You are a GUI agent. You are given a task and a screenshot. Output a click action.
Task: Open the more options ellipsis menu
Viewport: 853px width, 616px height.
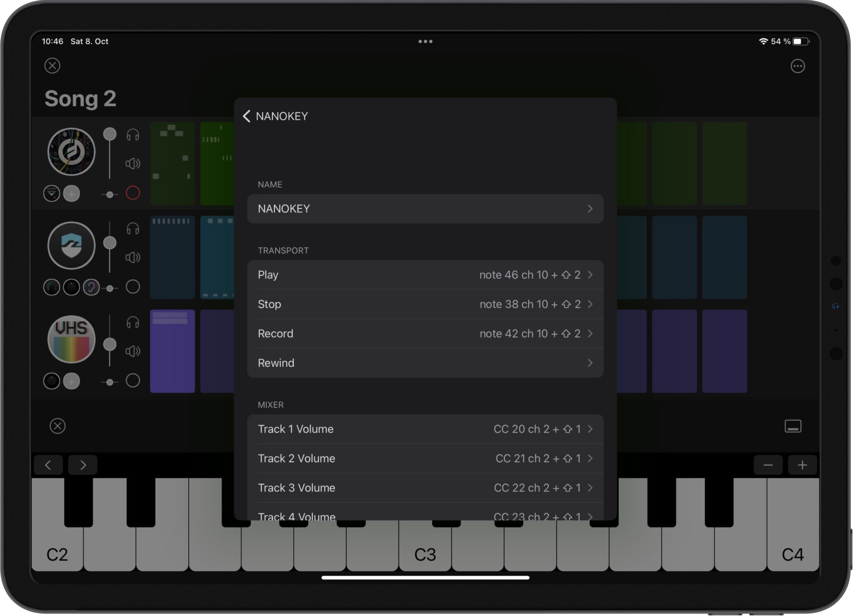798,66
